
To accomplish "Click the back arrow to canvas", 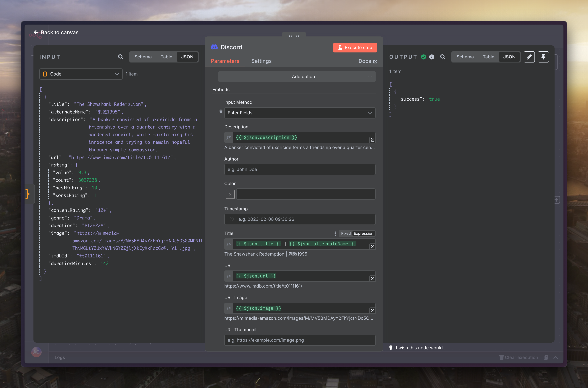I will (36, 32).
